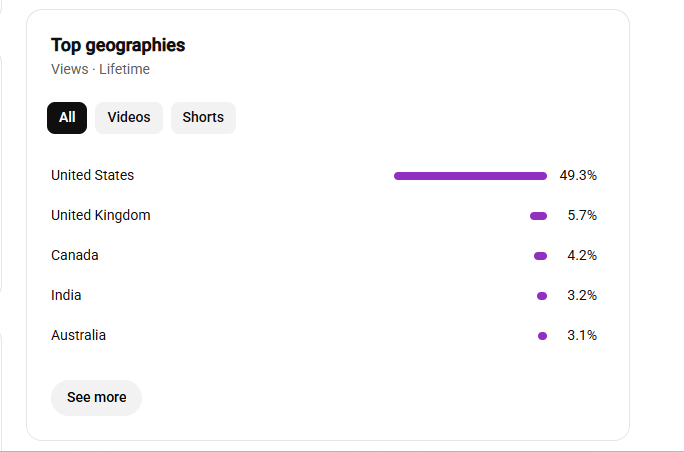684x452 pixels.
Task: Click the India purple dot
Action: tap(542, 296)
